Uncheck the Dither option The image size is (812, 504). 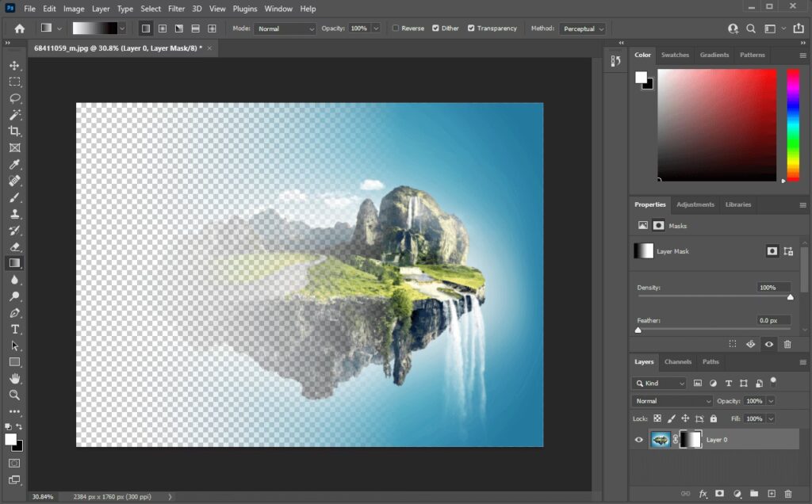(x=435, y=29)
